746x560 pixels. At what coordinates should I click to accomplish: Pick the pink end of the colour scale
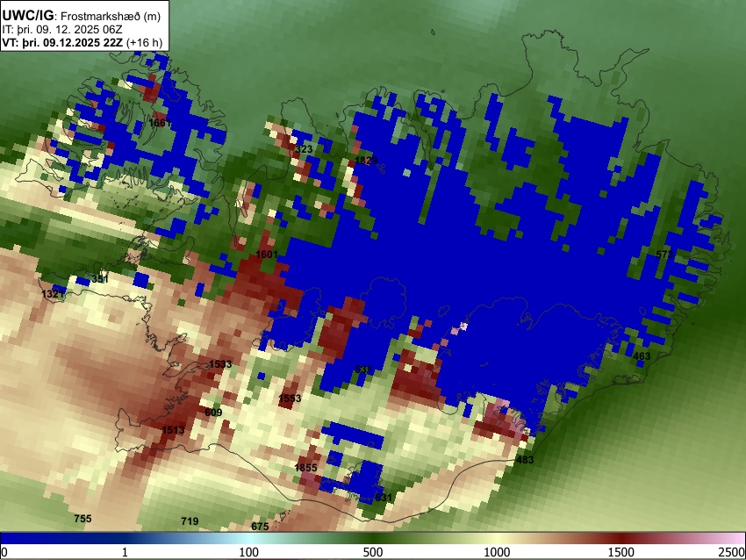coord(735,538)
